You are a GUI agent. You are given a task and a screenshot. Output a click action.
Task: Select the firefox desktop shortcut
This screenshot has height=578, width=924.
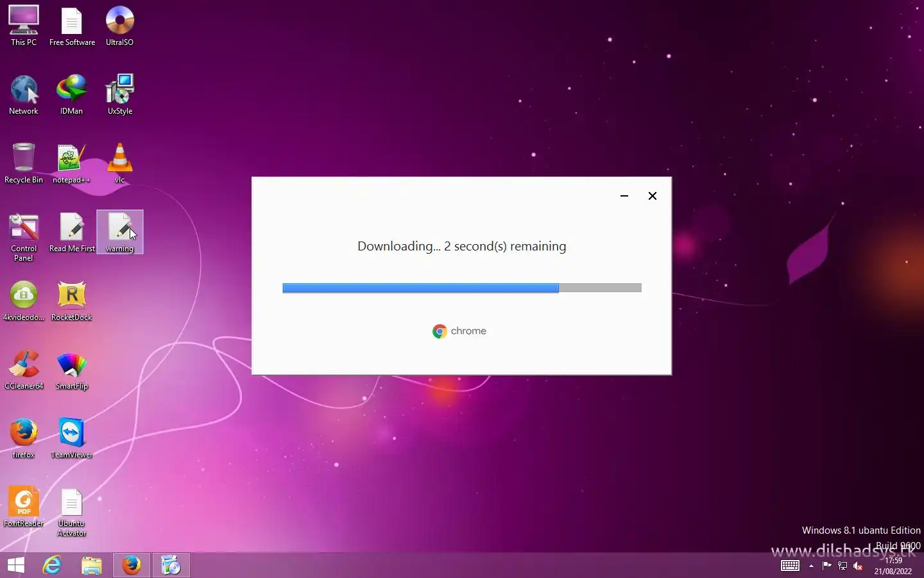[24, 438]
